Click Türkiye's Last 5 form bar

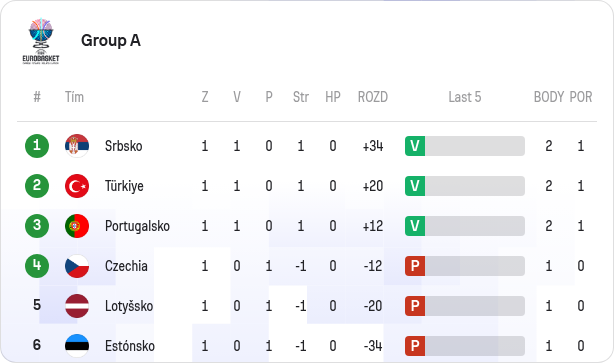click(x=465, y=186)
